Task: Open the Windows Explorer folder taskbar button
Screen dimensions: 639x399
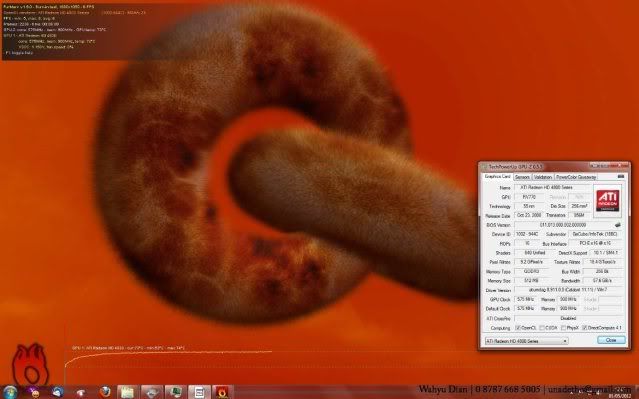Action: tap(128, 392)
